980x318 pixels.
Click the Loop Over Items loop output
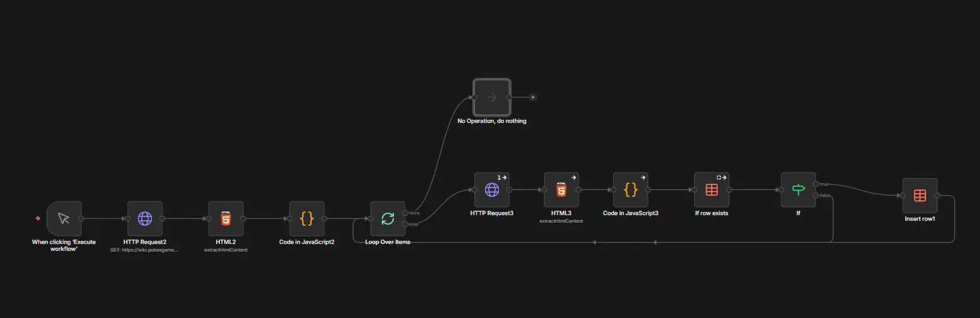(405, 224)
